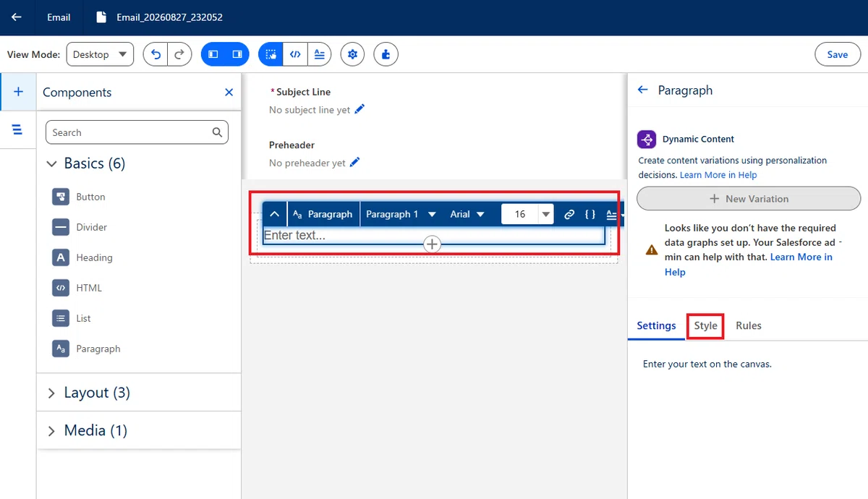This screenshot has width=868, height=499.
Task: Go back from the Paragraph panel
Action: [x=642, y=90]
